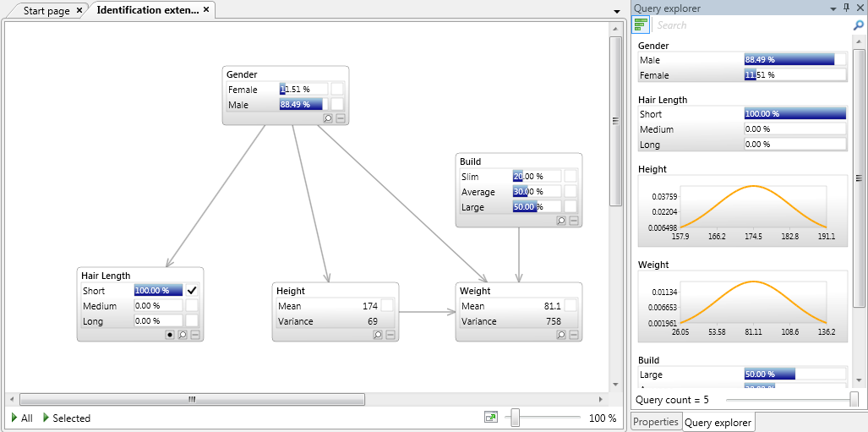Image resolution: width=868 pixels, height=432 pixels.
Task: Select the Male row in Query explorer Gender
Action: (x=742, y=60)
